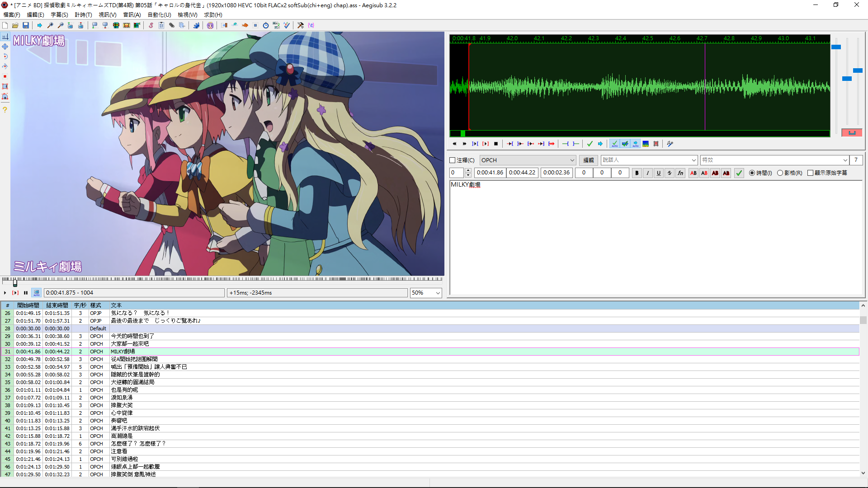The image size is (868, 488).
Task: Toggle audio auto-scroll button
Action: coord(635,144)
